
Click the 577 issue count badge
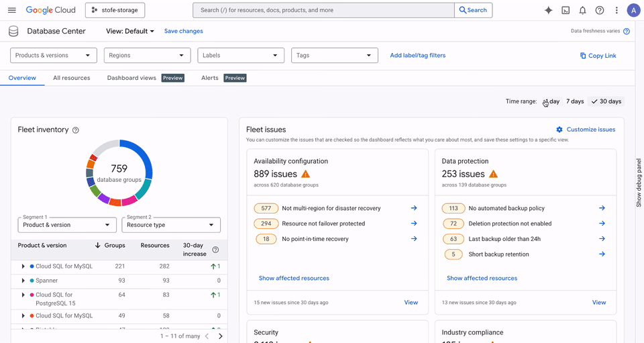pos(266,208)
